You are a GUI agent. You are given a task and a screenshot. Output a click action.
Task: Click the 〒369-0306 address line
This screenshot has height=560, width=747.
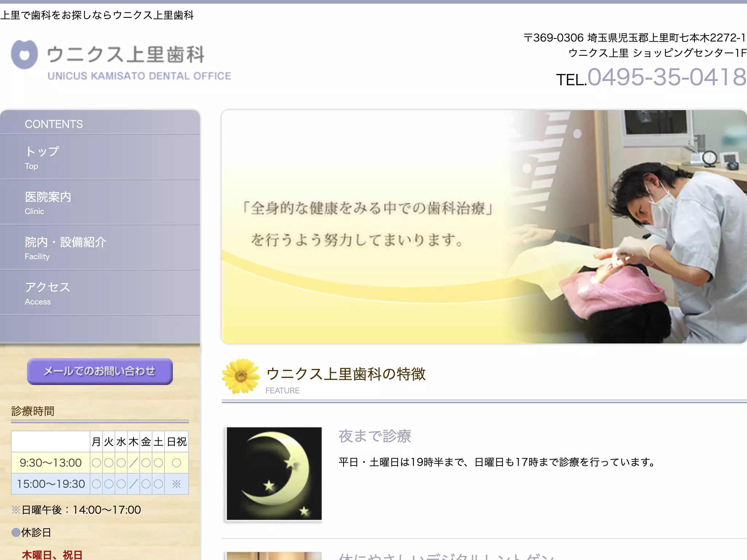[635, 38]
